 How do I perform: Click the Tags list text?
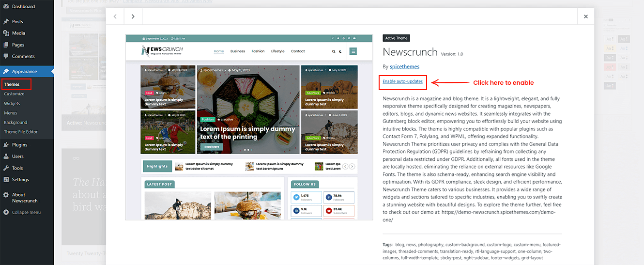[472, 251]
